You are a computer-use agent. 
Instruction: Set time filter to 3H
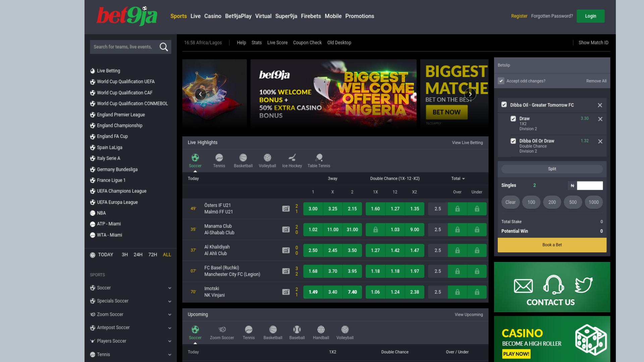[125, 255]
